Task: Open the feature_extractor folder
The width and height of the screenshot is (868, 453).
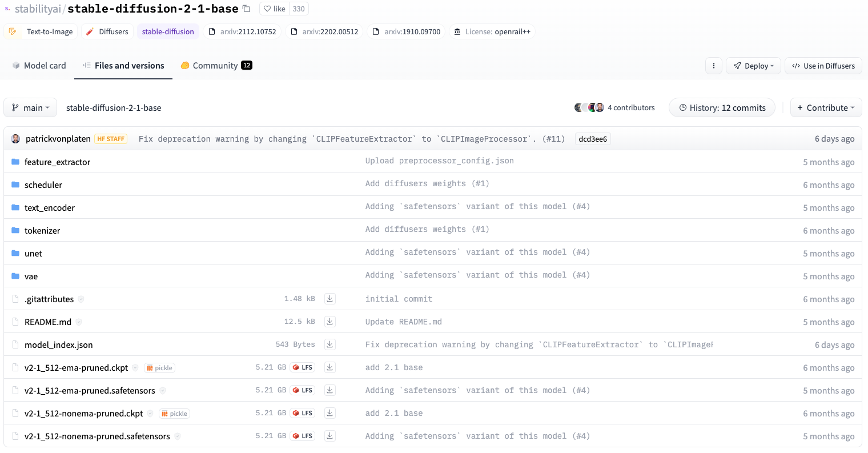Action: 57,162
